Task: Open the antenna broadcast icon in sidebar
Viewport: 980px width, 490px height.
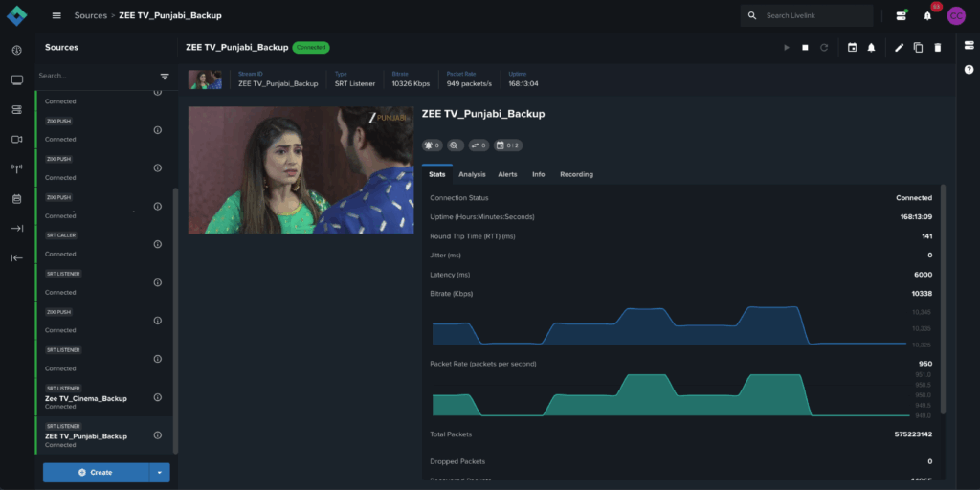Action: tap(16, 169)
